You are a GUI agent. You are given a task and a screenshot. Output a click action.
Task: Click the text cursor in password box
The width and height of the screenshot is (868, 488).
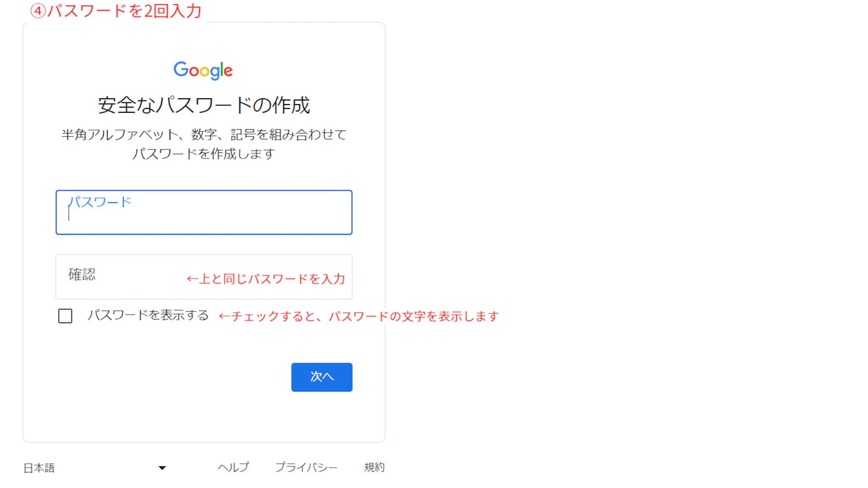tap(69, 214)
